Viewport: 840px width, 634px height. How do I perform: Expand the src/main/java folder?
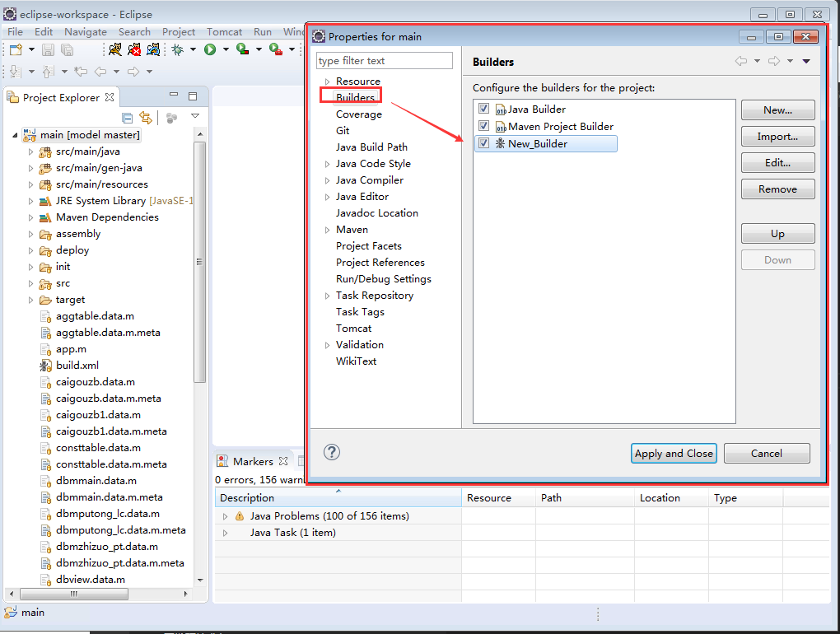(30, 152)
